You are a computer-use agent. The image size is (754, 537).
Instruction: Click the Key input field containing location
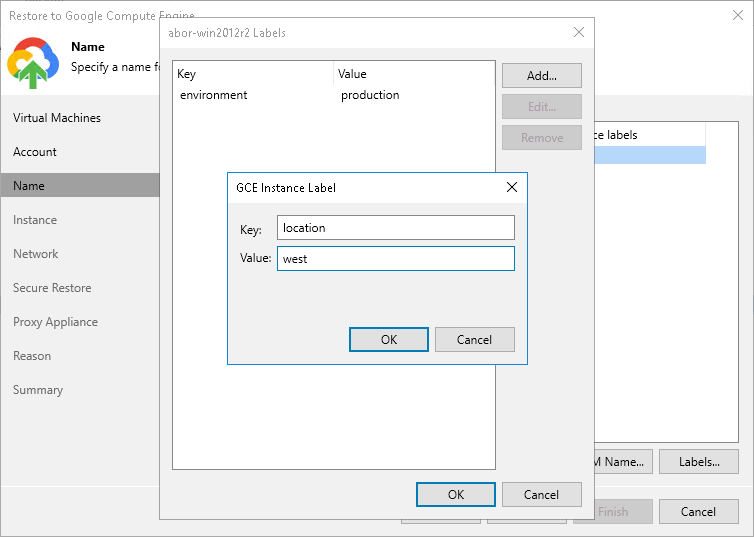pyautogui.click(x=395, y=228)
